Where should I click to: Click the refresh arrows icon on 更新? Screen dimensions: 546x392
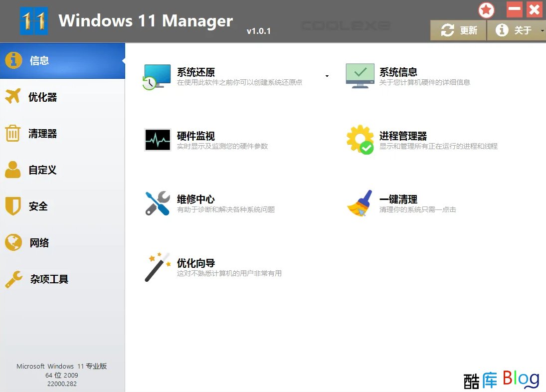[x=447, y=30]
